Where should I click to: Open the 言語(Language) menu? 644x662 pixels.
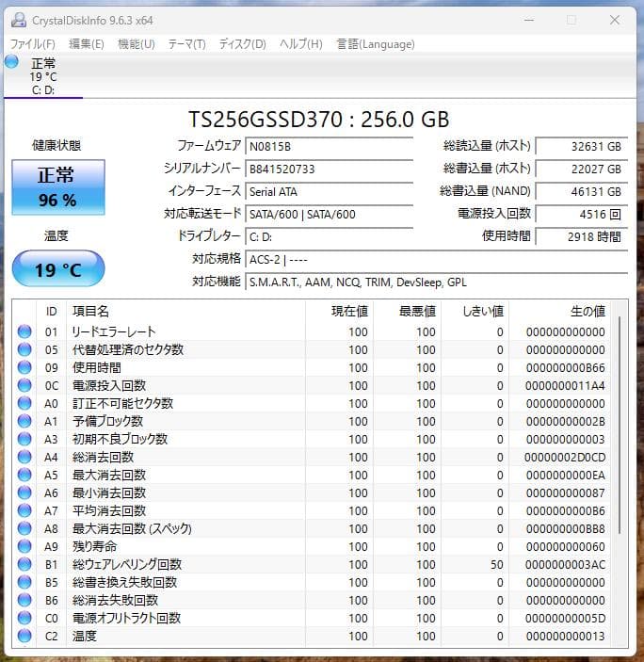point(376,44)
